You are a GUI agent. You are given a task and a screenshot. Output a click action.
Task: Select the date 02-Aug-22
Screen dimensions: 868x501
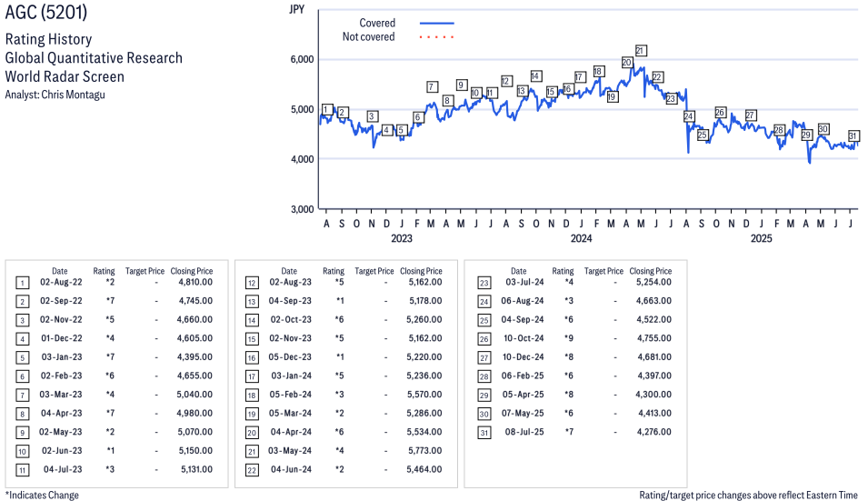(61, 283)
